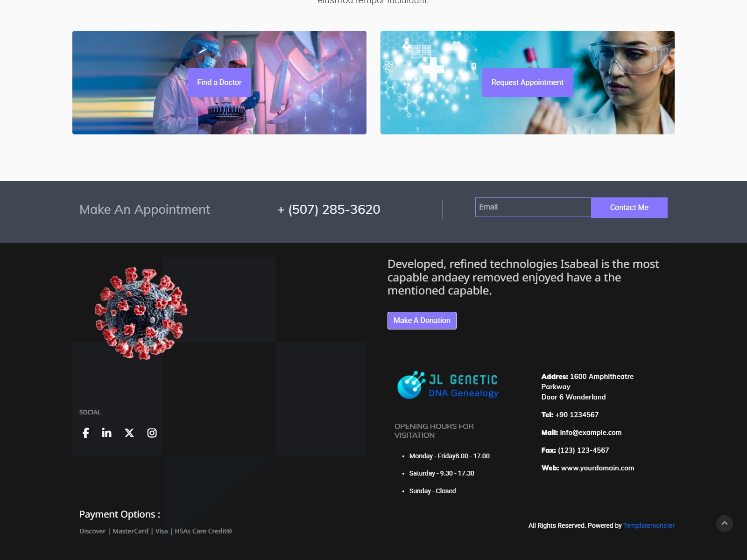
Task: Open the LinkedIn social icon
Action: 107,433
